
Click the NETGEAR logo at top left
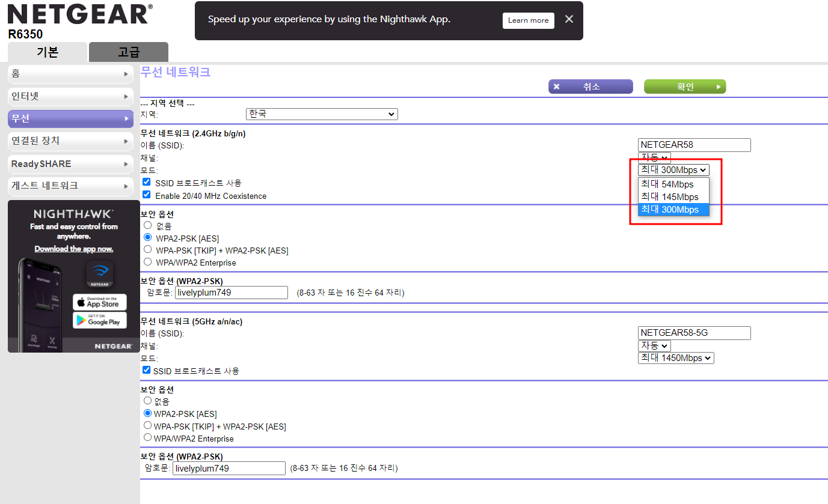coord(79,14)
